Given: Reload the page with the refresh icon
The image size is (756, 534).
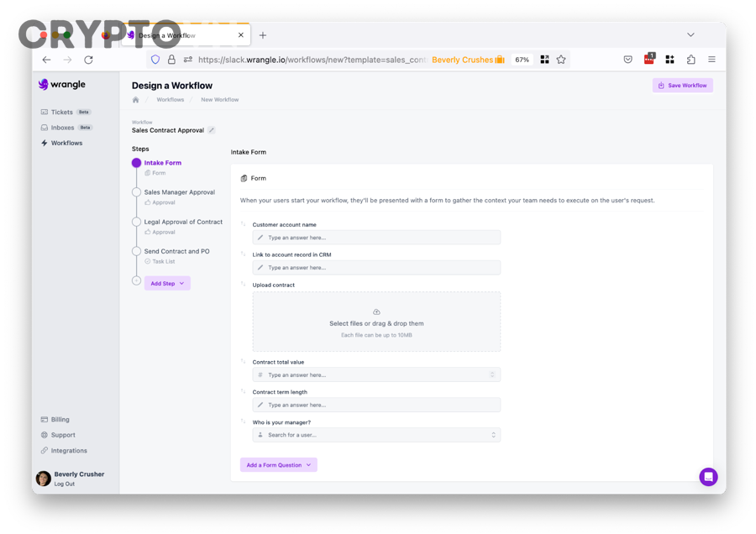Looking at the screenshot, I should 88,60.
